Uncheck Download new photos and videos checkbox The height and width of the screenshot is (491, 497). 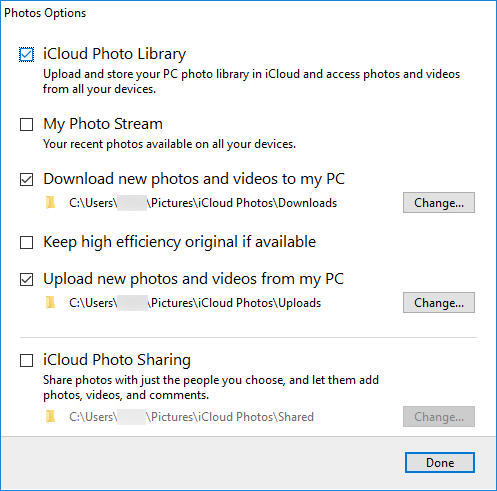pyautogui.click(x=26, y=179)
